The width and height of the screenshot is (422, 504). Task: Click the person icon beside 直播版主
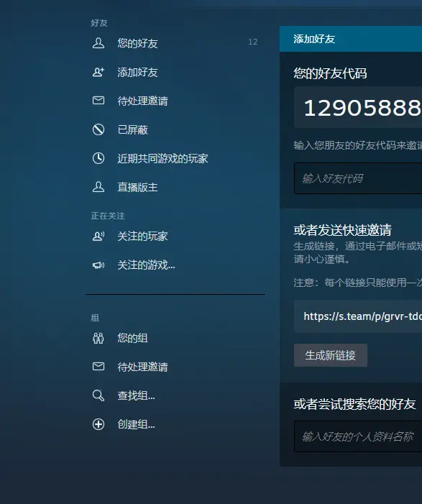click(98, 187)
